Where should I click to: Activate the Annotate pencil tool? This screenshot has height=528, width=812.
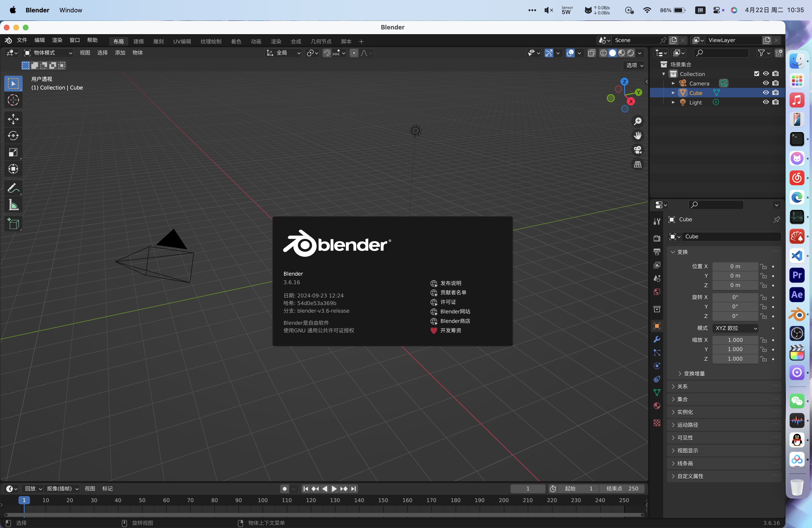coord(13,188)
